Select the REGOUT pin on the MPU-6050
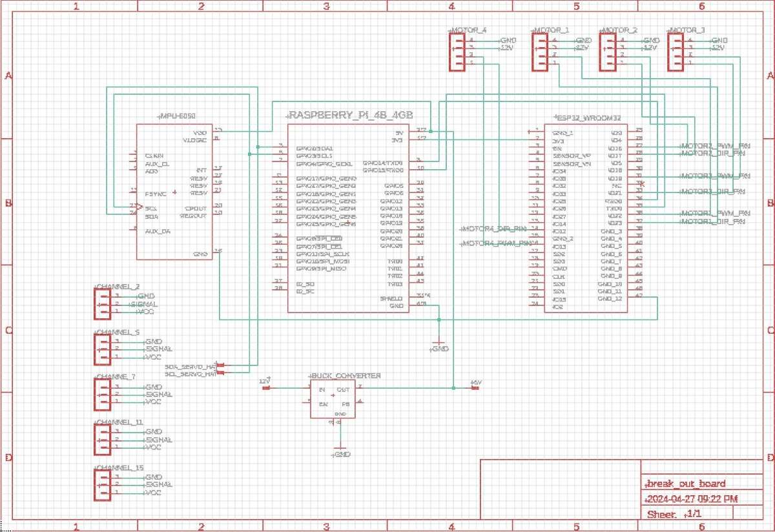 (194, 216)
